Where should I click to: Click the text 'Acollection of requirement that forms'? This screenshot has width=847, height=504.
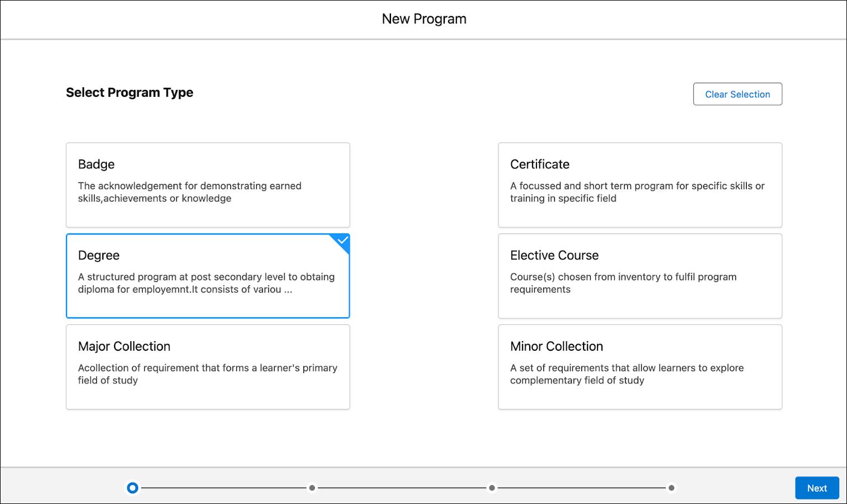pyautogui.click(x=208, y=374)
